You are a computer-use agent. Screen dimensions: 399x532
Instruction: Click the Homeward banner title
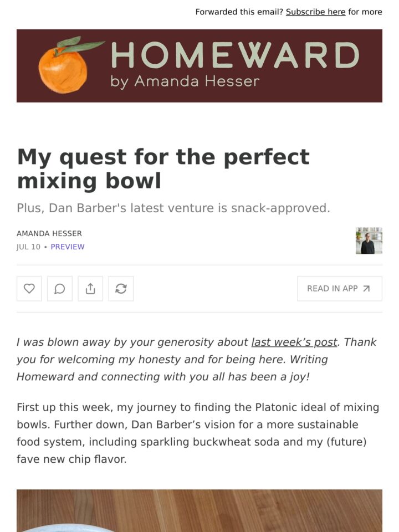coord(235,55)
